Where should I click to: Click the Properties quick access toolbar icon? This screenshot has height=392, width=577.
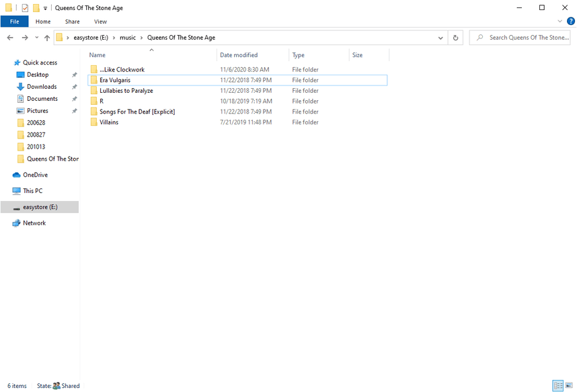pyautogui.click(x=25, y=7)
